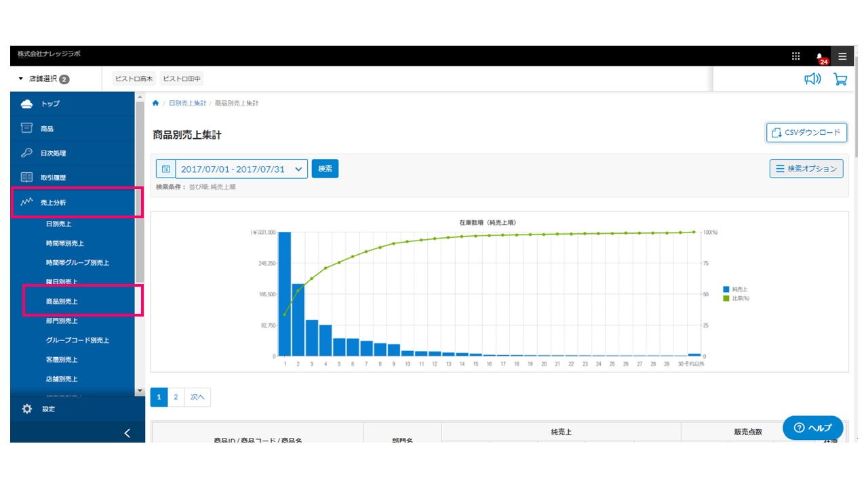Image resolution: width=868 pixels, height=488 pixels.
Task: Click the 部門名 table column header
Action: pos(402,439)
